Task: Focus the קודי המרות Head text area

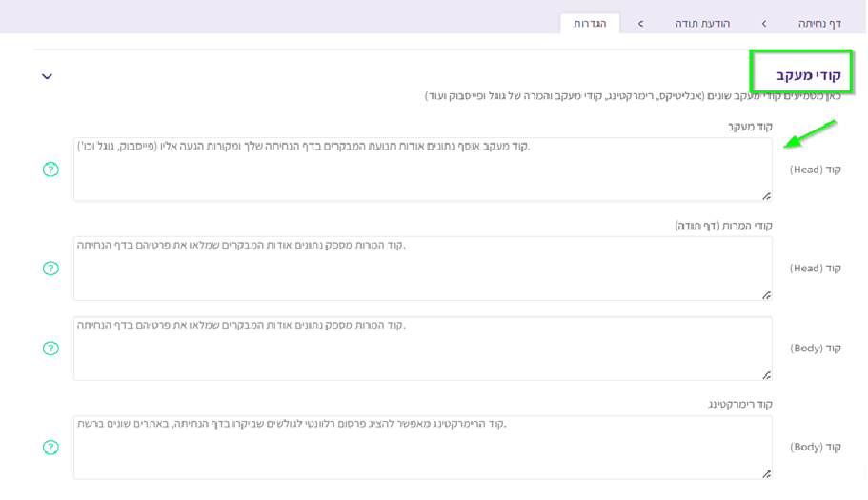Action: pos(422,269)
